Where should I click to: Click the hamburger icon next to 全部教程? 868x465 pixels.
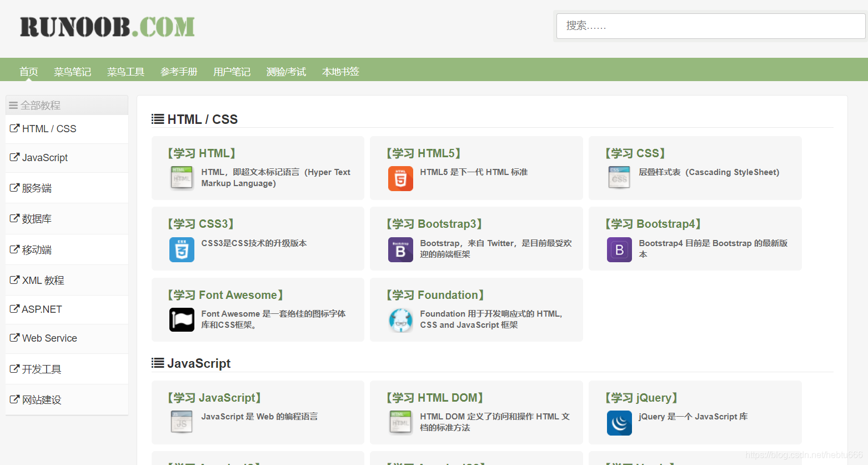[13, 105]
